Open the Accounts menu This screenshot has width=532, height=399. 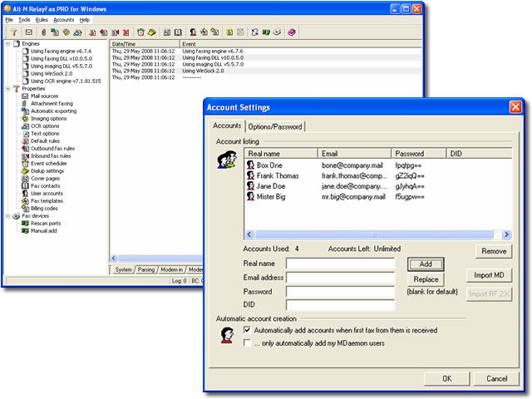63,19
